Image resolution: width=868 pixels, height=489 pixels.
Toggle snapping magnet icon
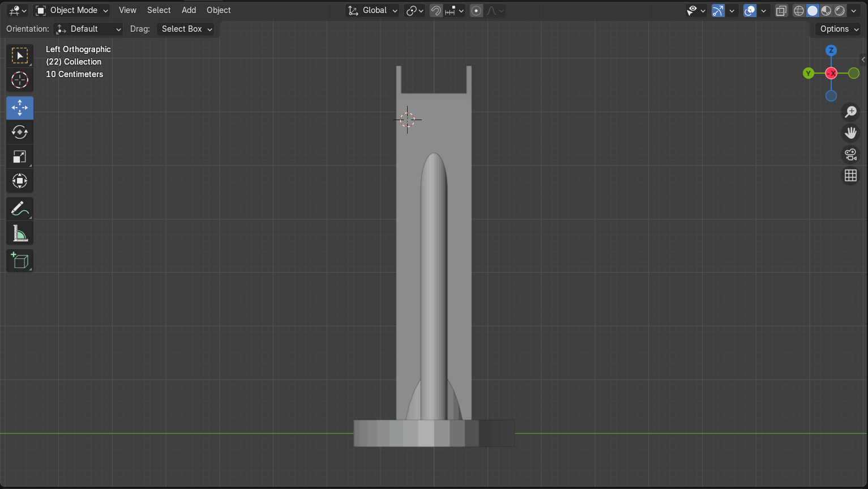point(436,11)
